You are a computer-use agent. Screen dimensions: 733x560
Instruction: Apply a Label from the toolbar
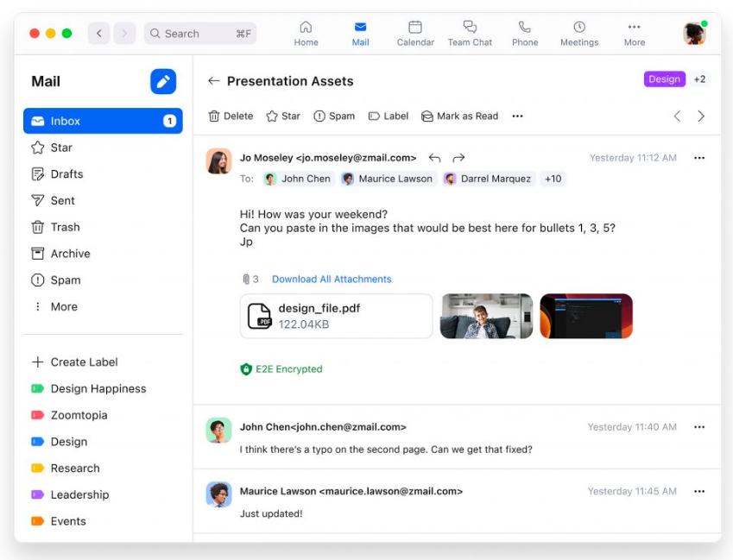coord(389,116)
